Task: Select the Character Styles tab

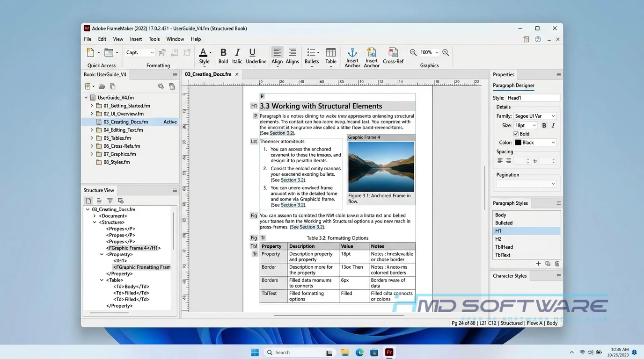Action: pos(510,276)
